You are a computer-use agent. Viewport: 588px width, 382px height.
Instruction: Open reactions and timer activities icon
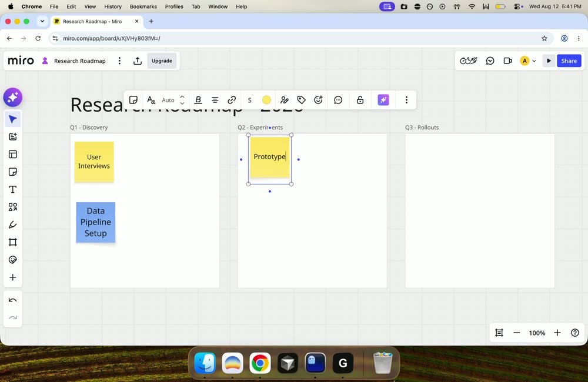click(x=469, y=61)
